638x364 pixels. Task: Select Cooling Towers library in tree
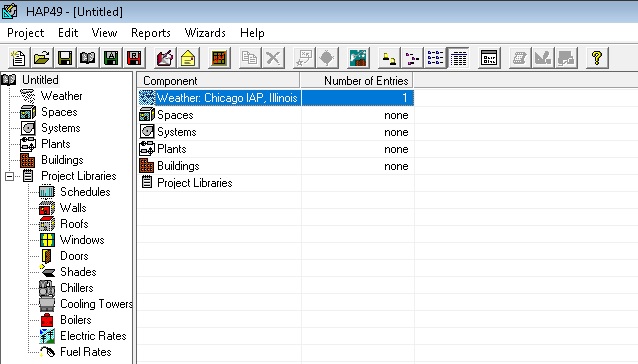(96, 304)
